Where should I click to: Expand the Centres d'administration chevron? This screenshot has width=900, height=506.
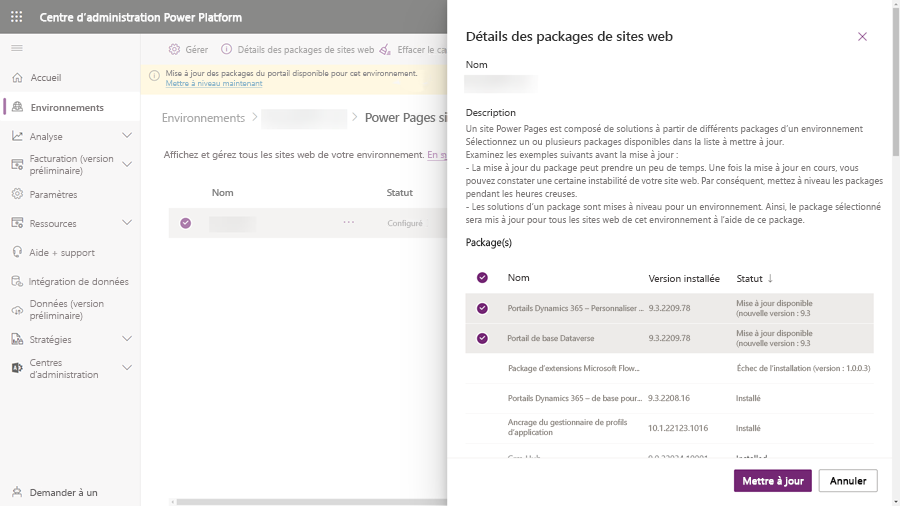click(127, 368)
